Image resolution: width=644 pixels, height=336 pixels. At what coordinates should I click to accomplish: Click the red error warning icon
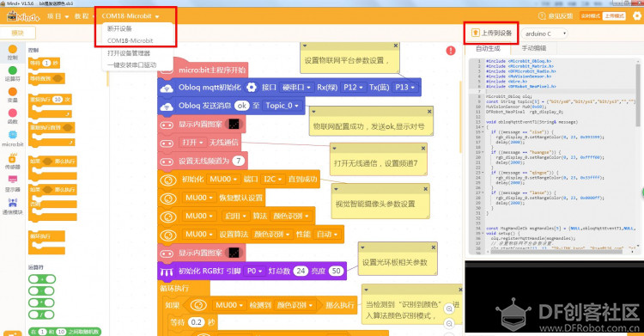point(451,51)
